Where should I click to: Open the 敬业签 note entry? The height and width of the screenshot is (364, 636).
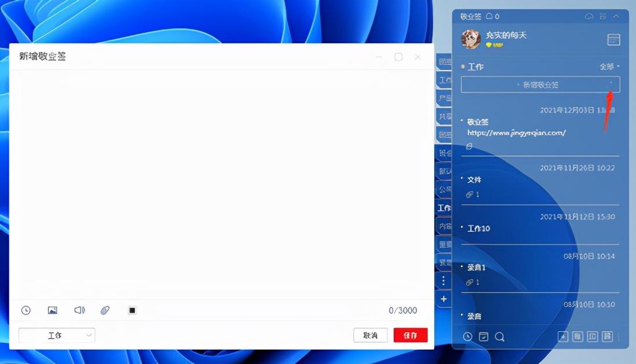pos(478,122)
